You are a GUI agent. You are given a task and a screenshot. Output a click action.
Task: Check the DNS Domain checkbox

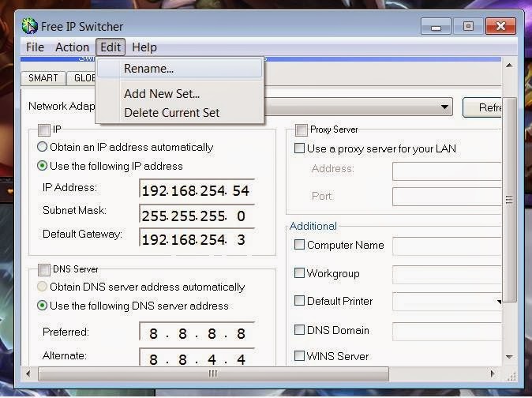[299, 330]
